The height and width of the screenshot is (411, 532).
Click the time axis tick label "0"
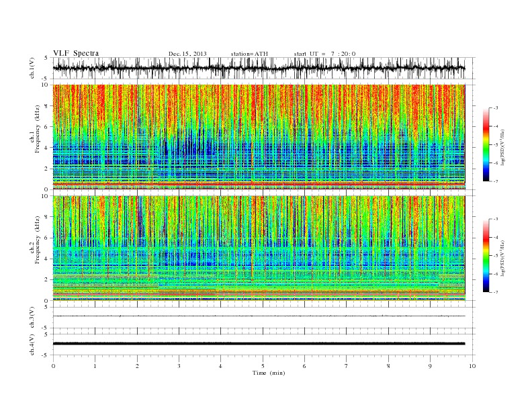[53, 366]
